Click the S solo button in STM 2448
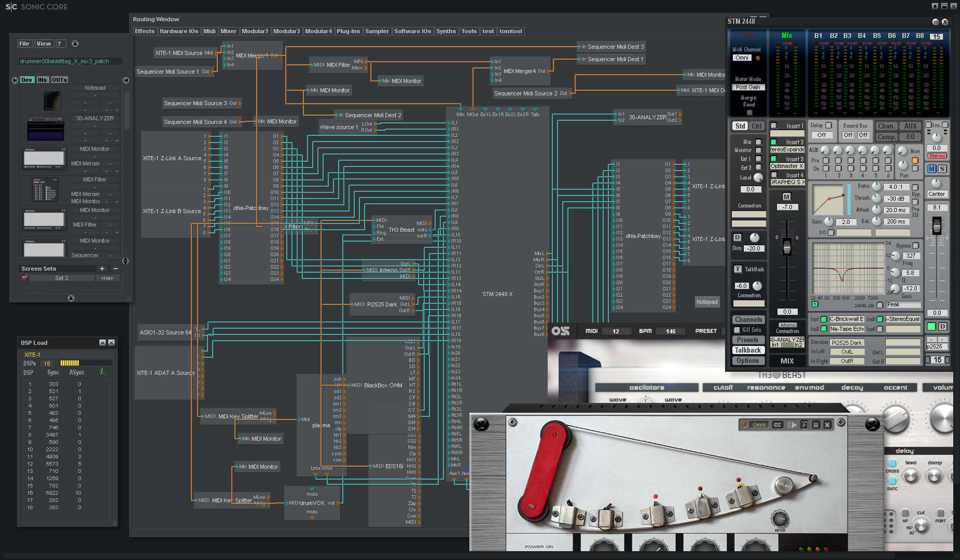This screenshot has height=560, width=960. coord(942,169)
